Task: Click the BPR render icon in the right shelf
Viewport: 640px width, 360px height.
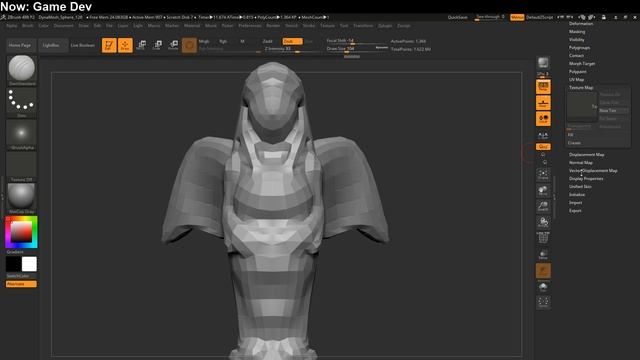Action: tap(543, 63)
